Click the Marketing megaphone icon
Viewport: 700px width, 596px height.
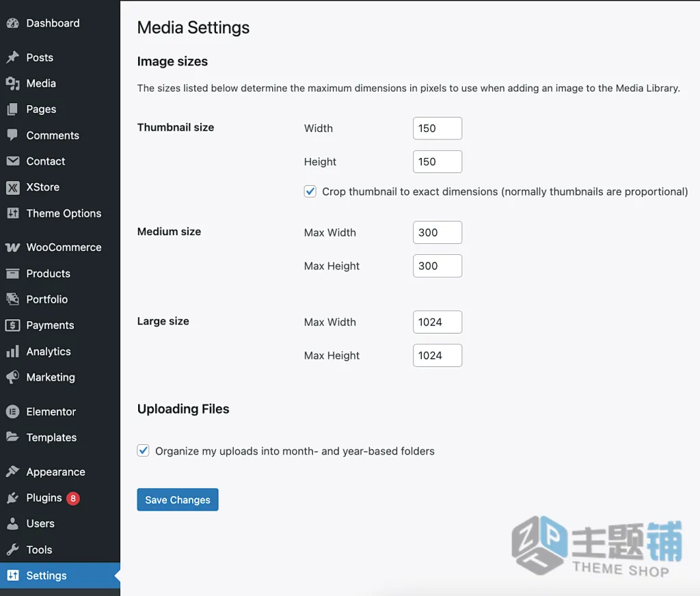13,377
